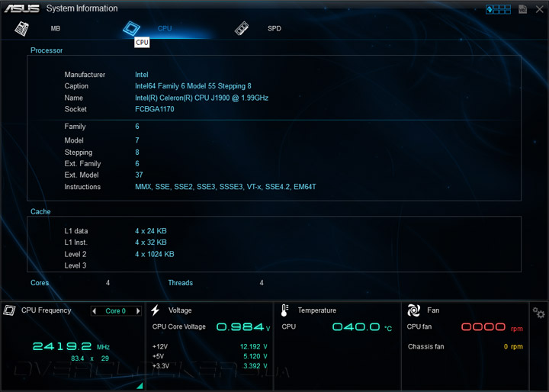
Task: Click the System Information title text
Action: coord(82,8)
